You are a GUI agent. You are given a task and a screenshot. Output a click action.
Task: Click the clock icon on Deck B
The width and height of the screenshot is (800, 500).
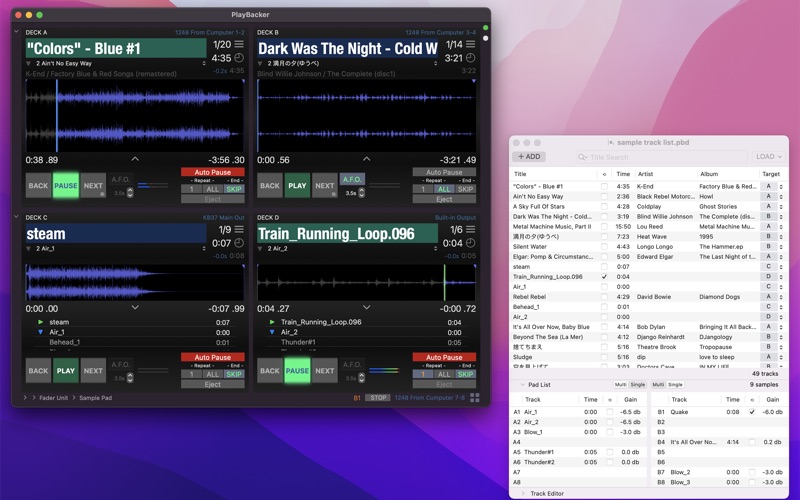pyautogui.click(x=470, y=58)
